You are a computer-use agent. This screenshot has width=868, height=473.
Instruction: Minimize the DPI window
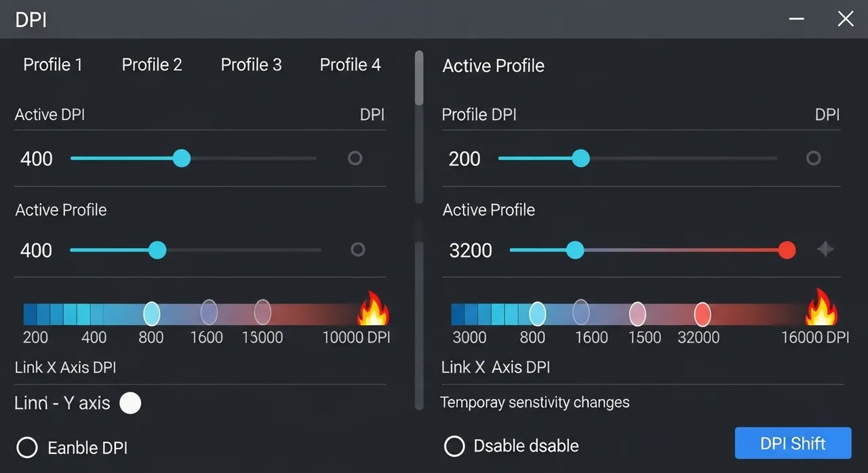(796, 19)
